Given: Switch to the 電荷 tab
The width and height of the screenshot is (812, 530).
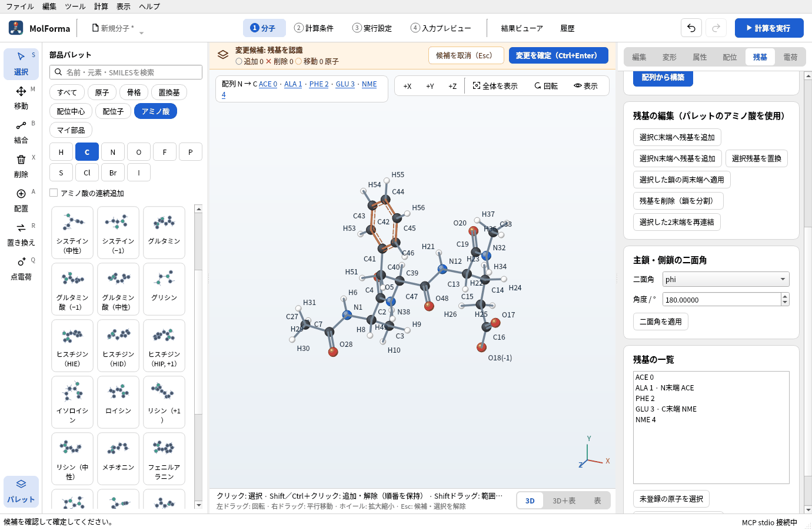Looking at the screenshot, I should coord(790,57).
